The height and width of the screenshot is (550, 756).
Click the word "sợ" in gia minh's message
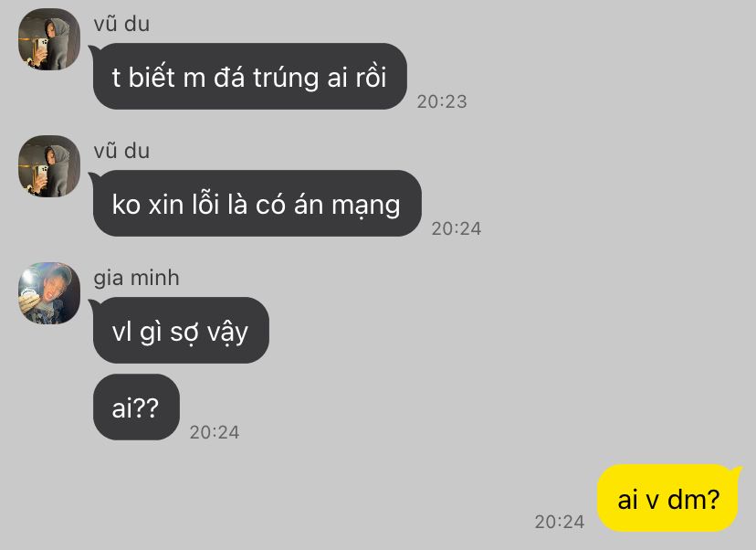(x=184, y=333)
